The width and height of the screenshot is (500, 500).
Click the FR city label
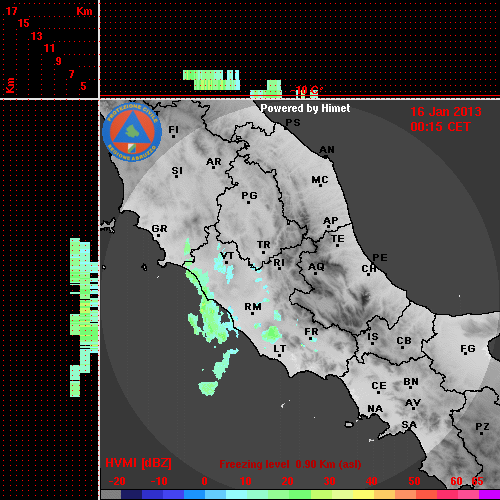tap(311, 332)
